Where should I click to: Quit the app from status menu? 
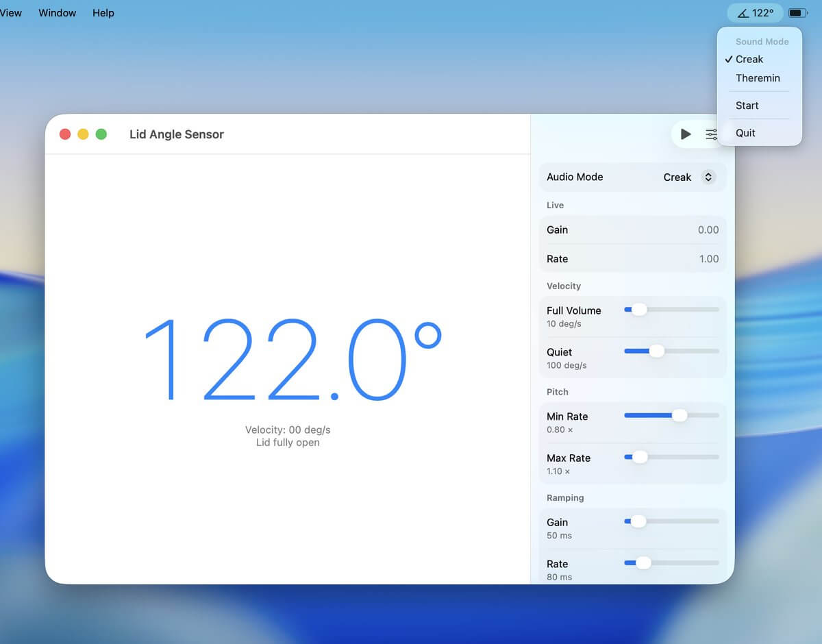point(745,133)
